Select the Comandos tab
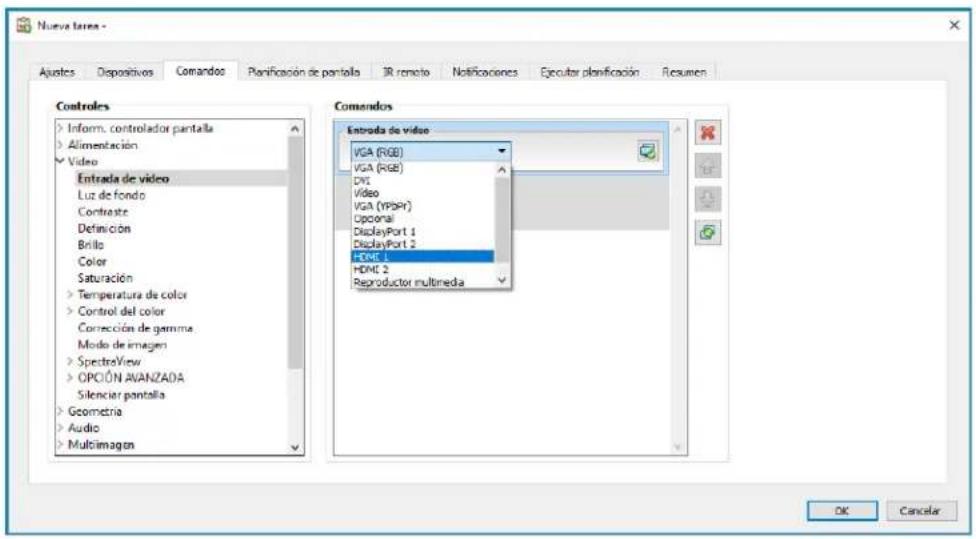The image size is (976, 539). tap(200, 71)
